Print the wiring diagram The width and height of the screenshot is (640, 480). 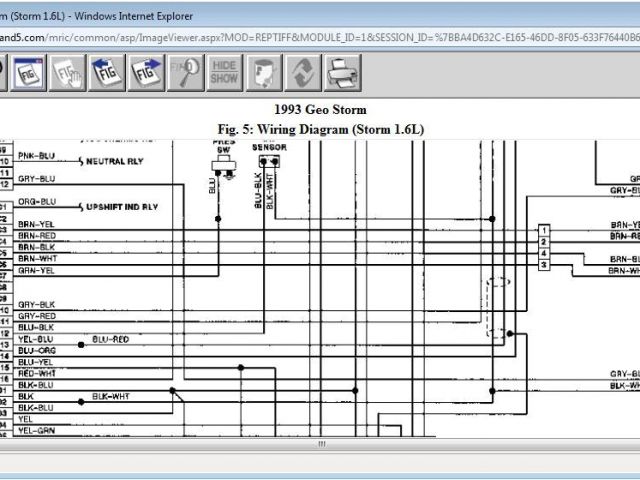click(342, 73)
